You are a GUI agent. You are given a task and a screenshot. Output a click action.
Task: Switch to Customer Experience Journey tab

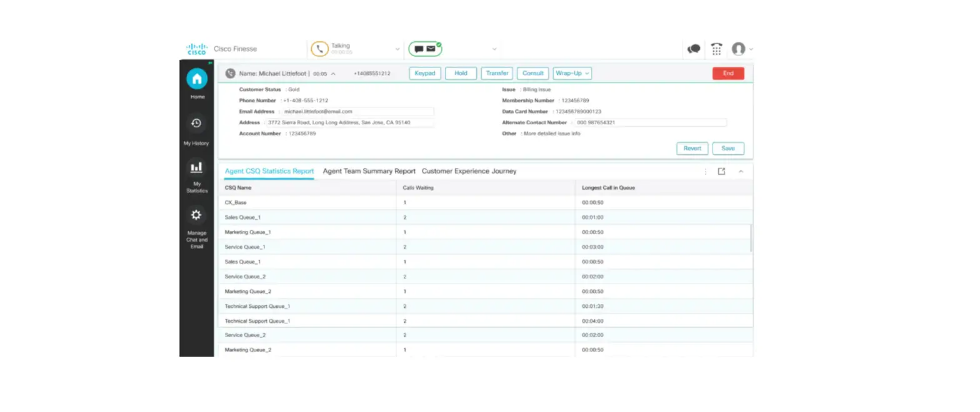pyautogui.click(x=469, y=171)
